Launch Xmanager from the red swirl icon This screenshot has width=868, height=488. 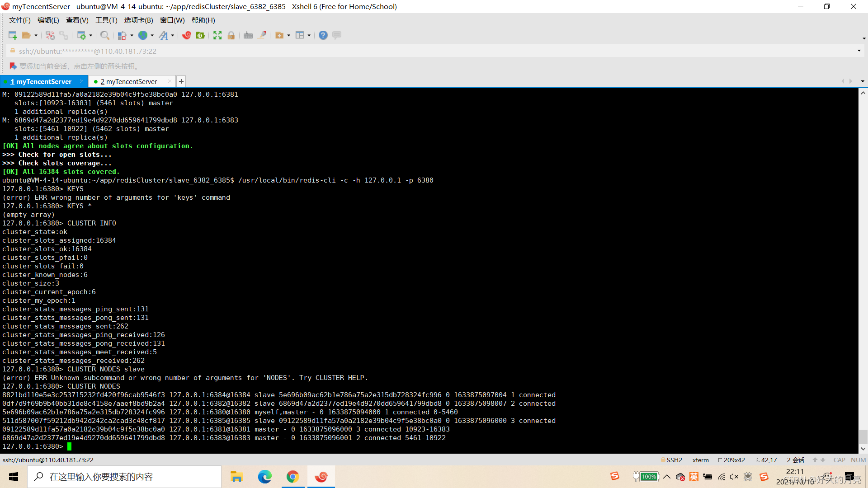187,35
